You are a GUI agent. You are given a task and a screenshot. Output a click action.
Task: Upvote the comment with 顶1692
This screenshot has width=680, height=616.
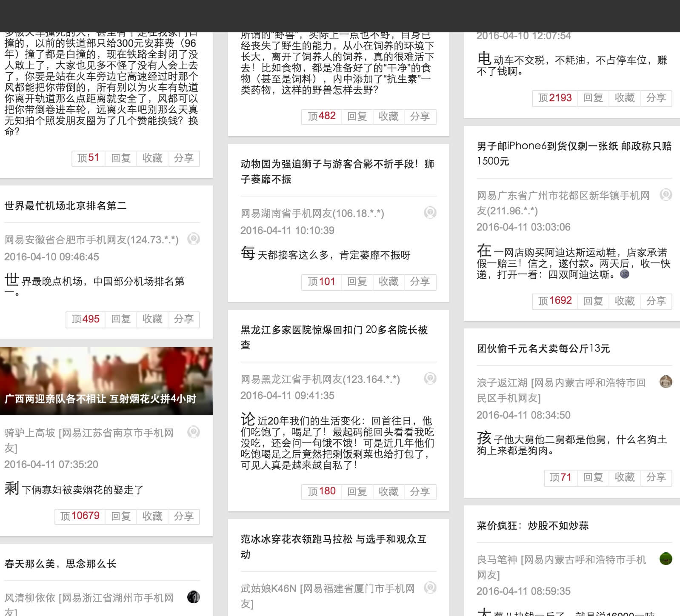click(x=555, y=301)
